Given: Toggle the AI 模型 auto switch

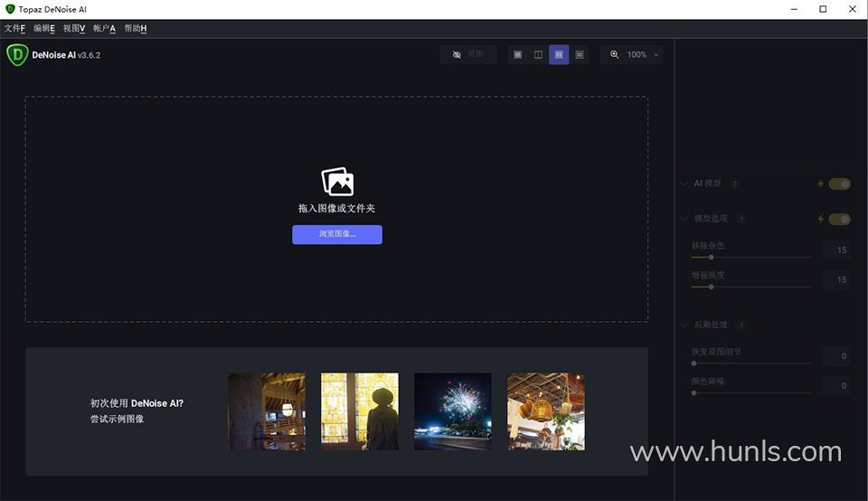Looking at the screenshot, I should (x=839, y=184).
